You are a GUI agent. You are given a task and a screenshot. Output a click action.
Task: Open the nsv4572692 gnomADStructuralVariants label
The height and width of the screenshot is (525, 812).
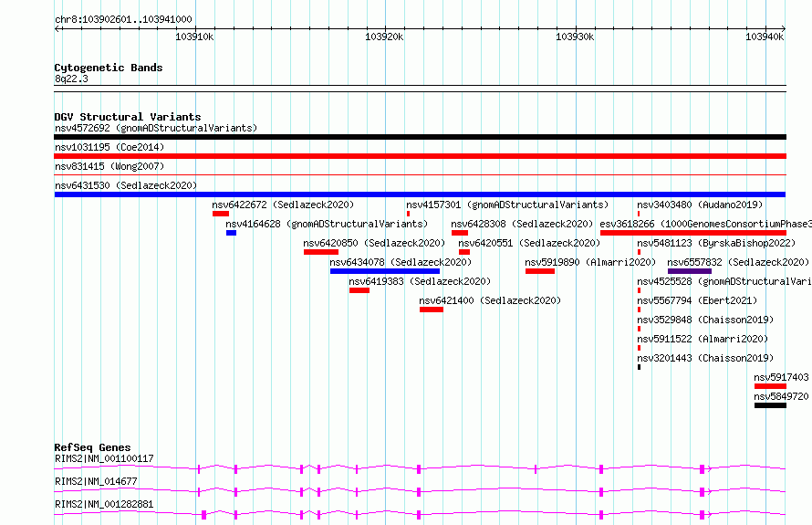click(156, 128)
